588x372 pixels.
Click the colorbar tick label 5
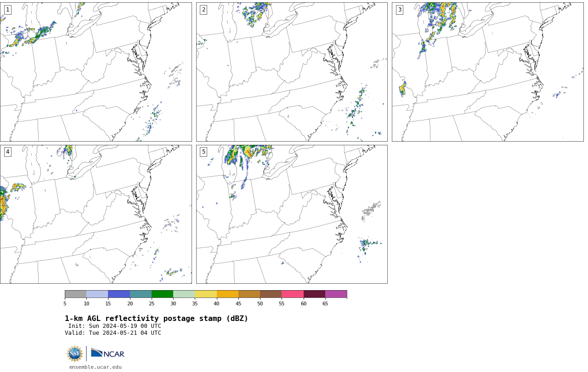coord(65,303)
